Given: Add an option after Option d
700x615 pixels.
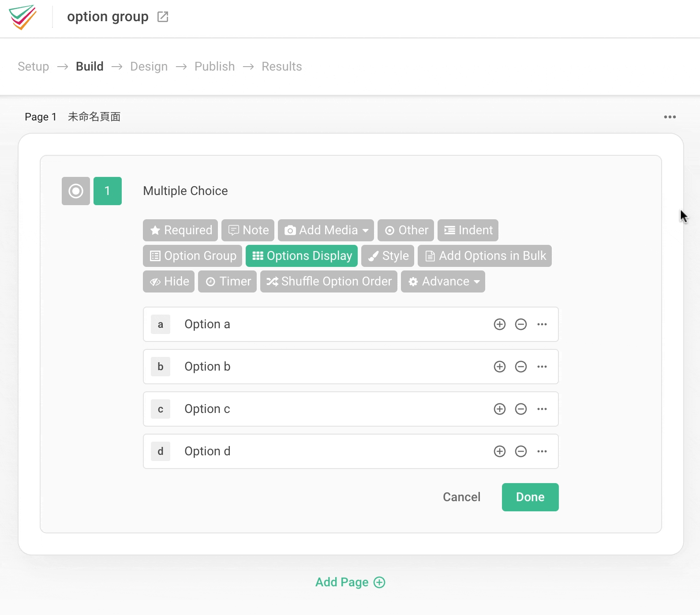Looking at the screenshot, I should (x=500, y=451).
